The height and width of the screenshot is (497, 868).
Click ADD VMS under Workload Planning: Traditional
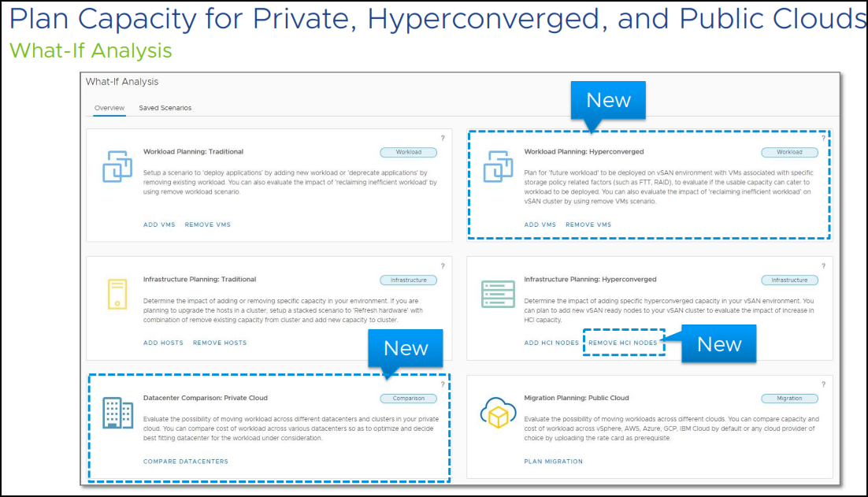159,224
